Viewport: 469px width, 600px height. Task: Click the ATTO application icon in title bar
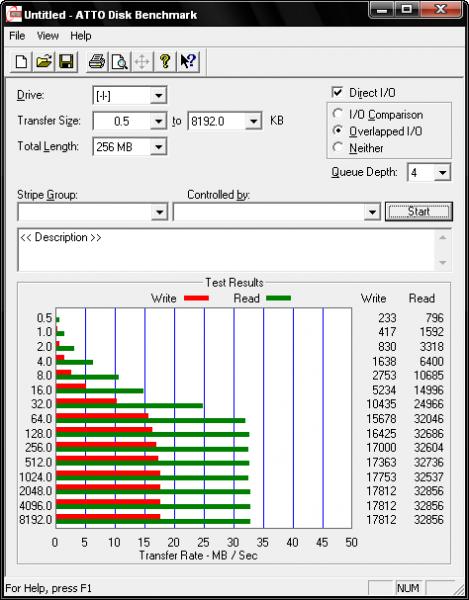[x=13, y=15]
